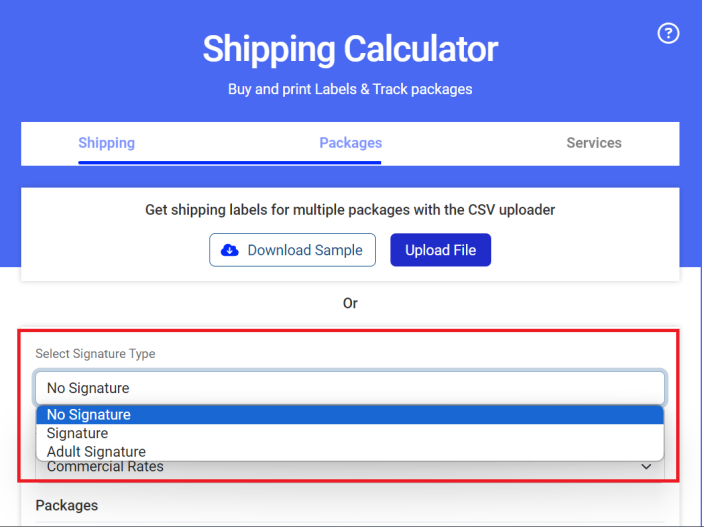Click the Packages section heading

click(66, 505)
